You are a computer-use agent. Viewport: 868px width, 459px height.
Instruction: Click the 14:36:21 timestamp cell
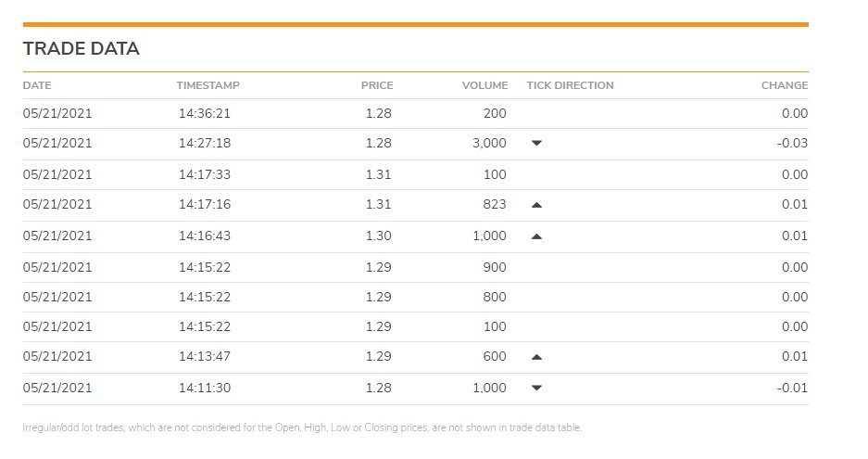(x=205, y=114)
